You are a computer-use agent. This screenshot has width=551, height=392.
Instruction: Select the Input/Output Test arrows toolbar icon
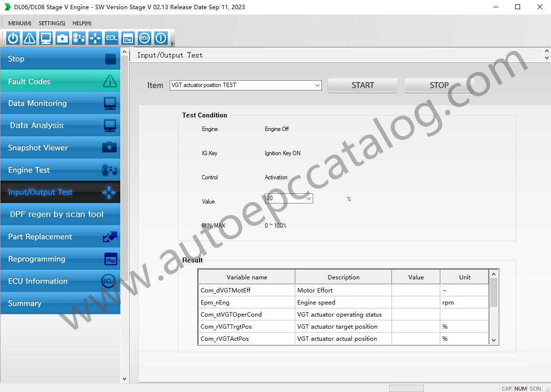tap(95, 38)
